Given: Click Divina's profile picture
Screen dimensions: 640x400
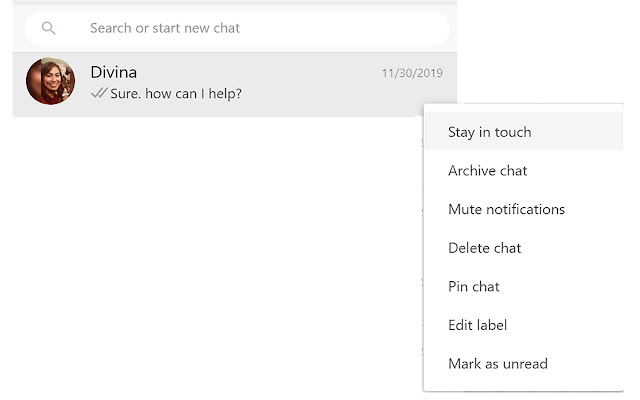Looking at the screenshot, I should [51, 82].
